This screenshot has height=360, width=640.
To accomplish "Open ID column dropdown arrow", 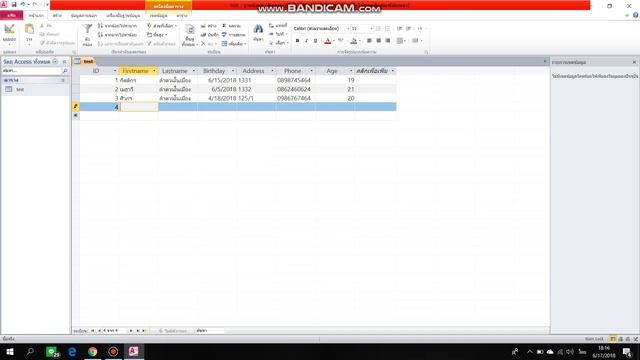I will click(x=115, y=71).
